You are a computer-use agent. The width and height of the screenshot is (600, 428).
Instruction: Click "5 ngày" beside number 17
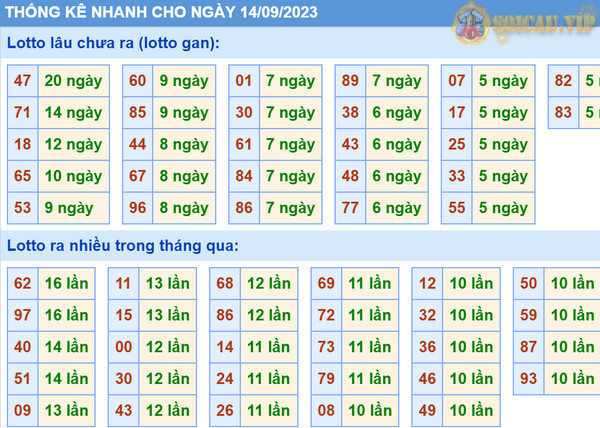(503, 112)
